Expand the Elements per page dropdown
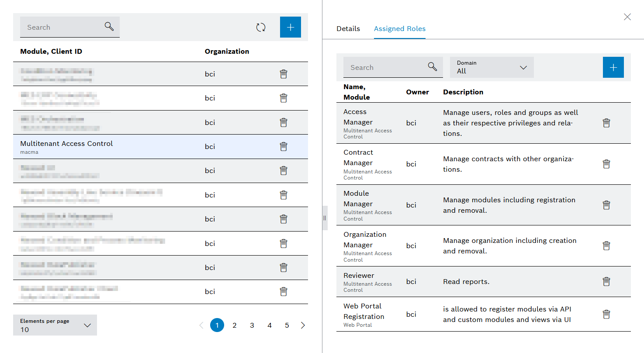The width and height of the screenshot is (644, 353). (55, 325)
